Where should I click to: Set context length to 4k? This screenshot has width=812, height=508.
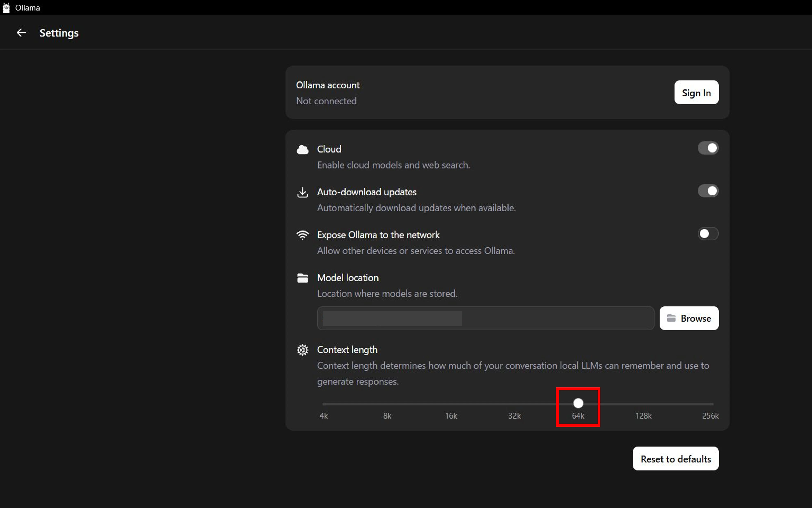click(x=323, y=416)
